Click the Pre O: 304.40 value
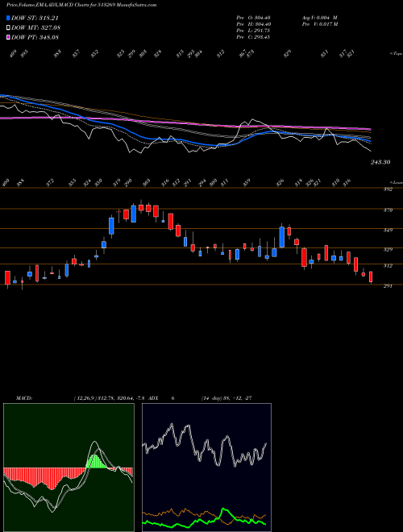 (x=253, y=18)
